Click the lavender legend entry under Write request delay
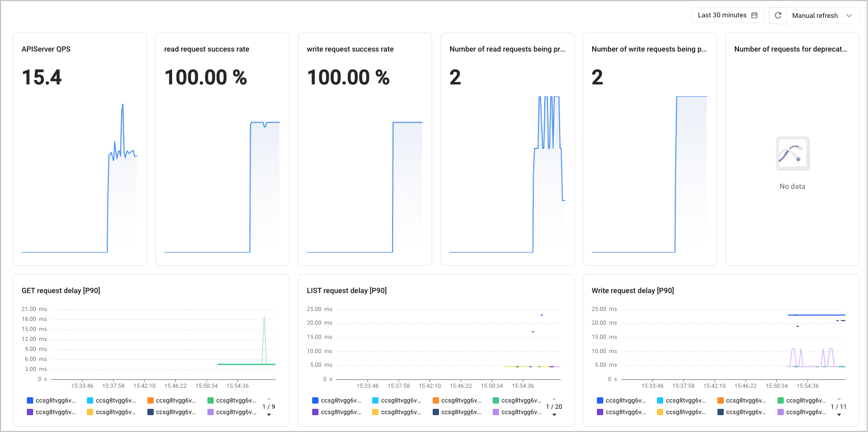The height and width of the screenshot is (432, 868). pyautogui.click(x=802, y=412)
